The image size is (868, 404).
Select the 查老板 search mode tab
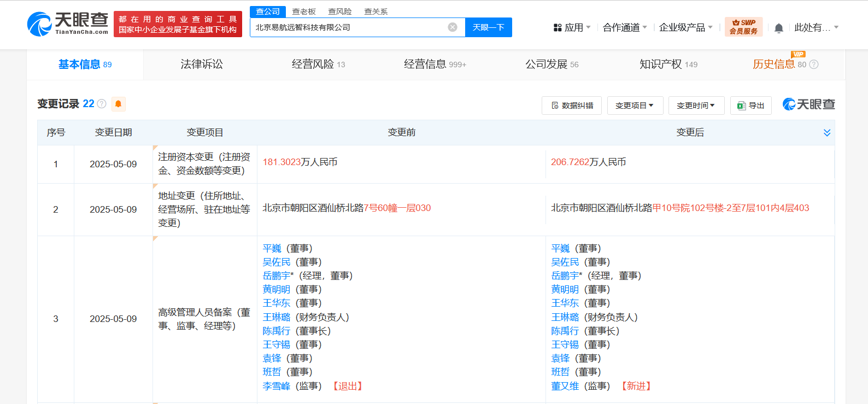point(304,11)
